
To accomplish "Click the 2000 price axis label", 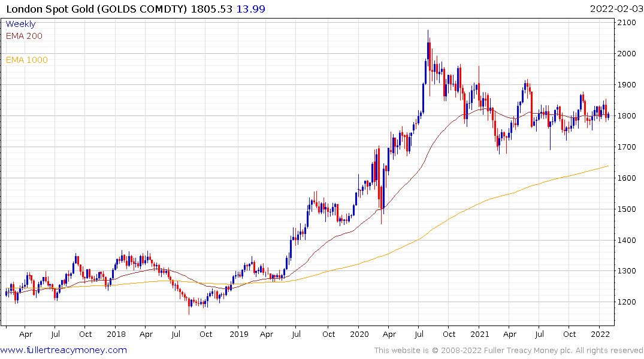I will click(627, 54).
